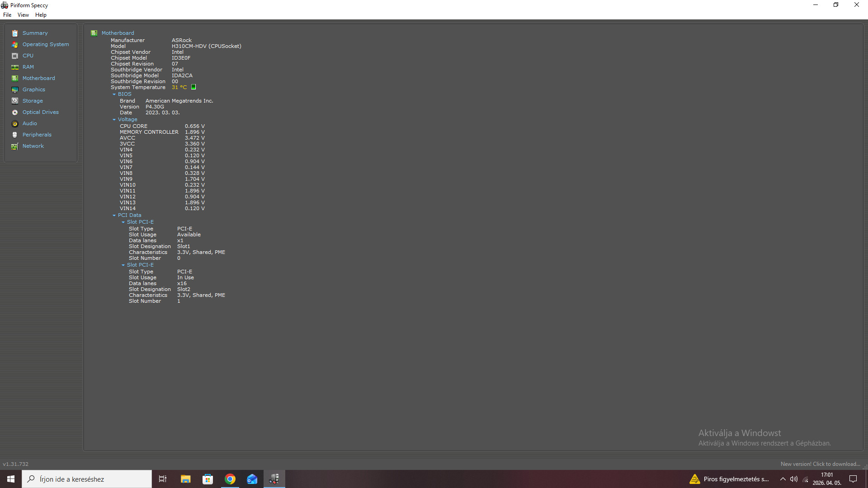Select the CPU chip icon

pyautogui.click(x=15, y=56)
